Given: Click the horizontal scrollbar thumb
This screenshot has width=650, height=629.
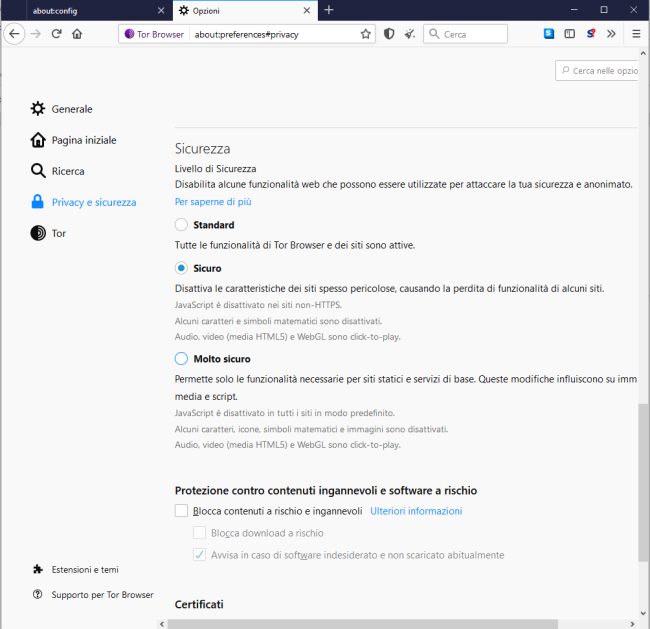Looking at the screenshot, I should (363, 624).
